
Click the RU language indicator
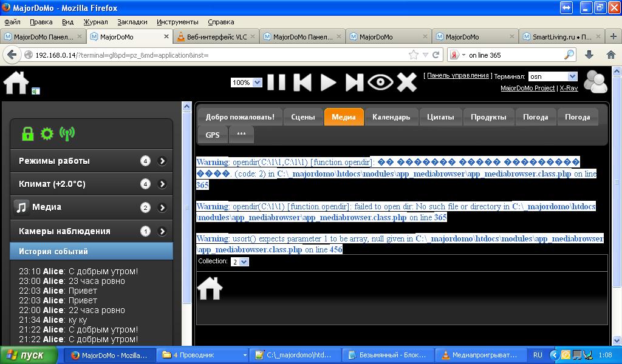click(538, 356)
